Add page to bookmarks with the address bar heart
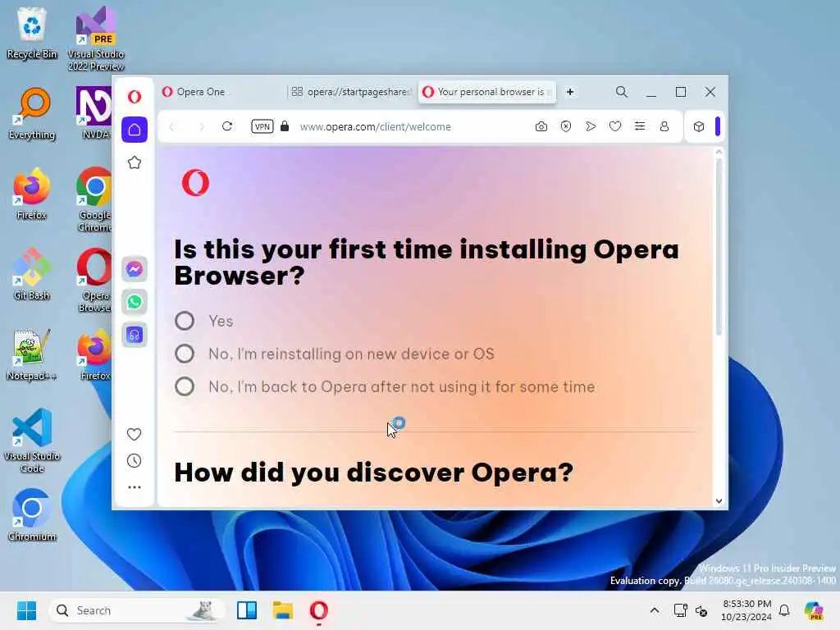The height and width of the screenshot is (630, 840). [615, 126]
